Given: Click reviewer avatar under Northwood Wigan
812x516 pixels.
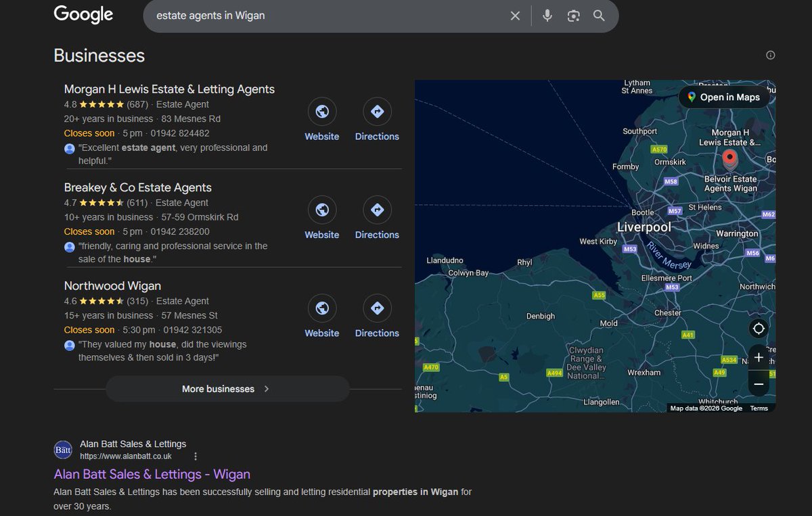Looking at the screenshot, I should (69, 345).
